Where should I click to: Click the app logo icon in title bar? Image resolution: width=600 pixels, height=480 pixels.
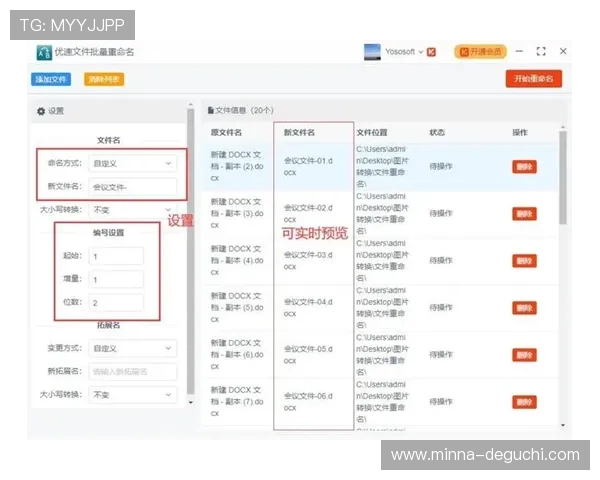pyautogui.click(x=44, y=52)
